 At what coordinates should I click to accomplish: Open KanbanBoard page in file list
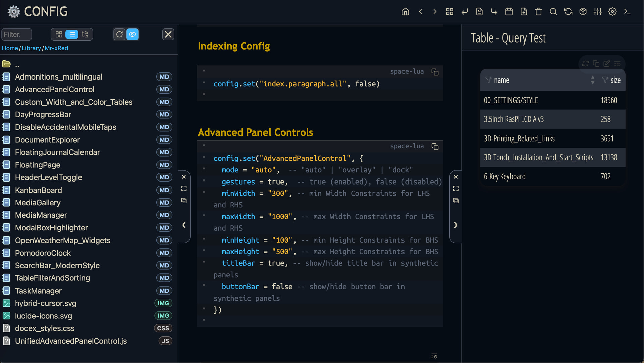[x=38, y=190]
